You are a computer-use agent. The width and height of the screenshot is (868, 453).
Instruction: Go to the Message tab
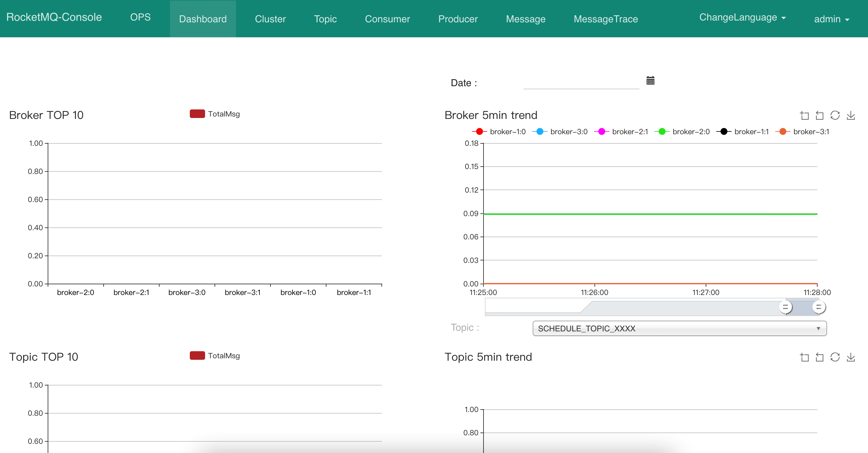[x=526, y=19]
